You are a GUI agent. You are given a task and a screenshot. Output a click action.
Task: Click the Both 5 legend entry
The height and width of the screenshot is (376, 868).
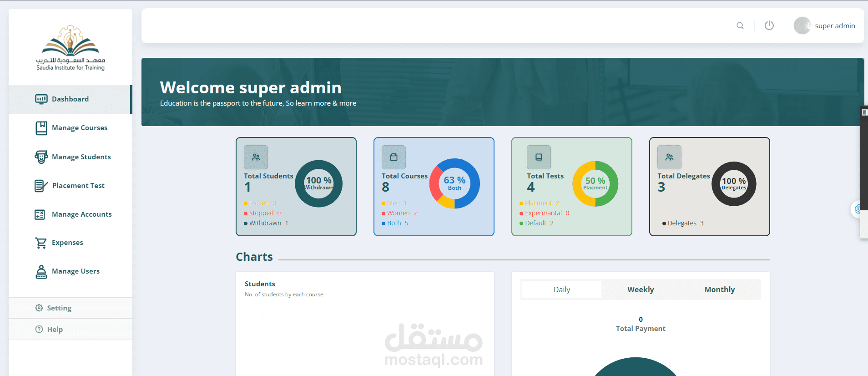[395, 223]
